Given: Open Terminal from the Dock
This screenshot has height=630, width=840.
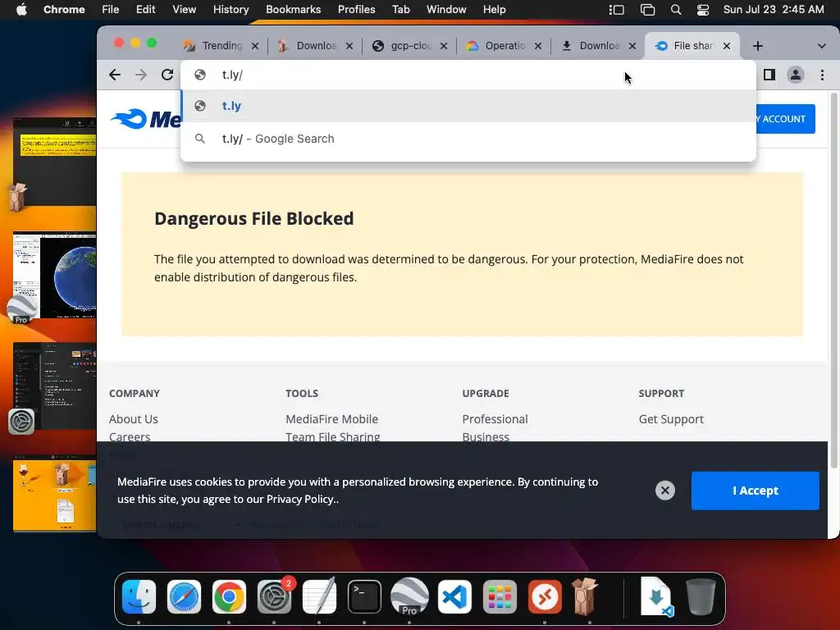Looking at the screenshot, I should tap(364, 597).
